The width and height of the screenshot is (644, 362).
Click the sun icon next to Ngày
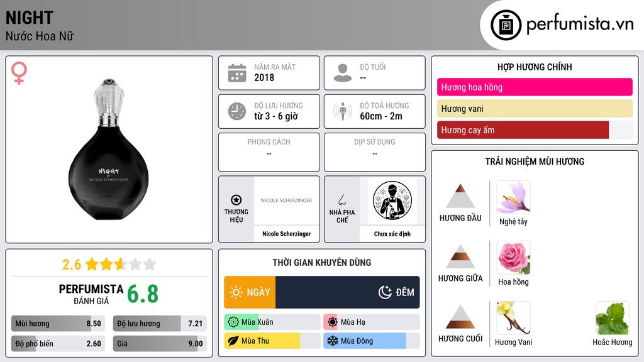(x=236, y=292)
